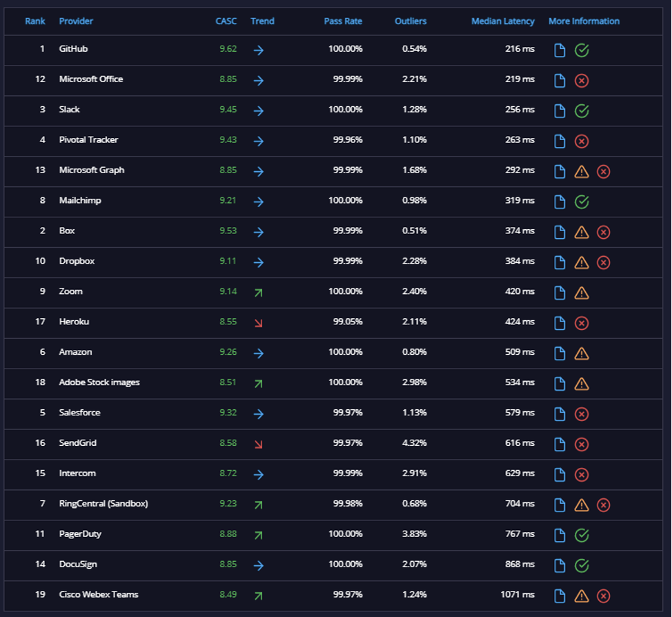Click the warning triangle icon for Dropbox
672x617 pixels.
(582, 262)
